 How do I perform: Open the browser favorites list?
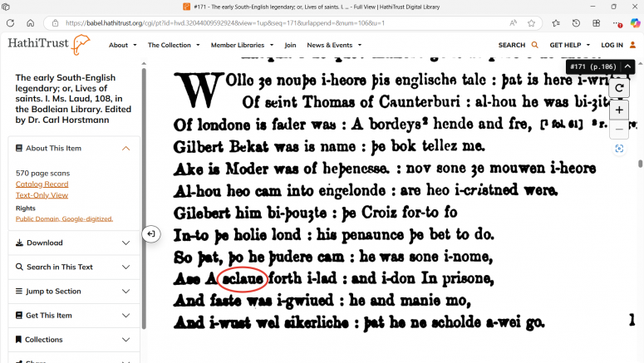pos(556,23)
